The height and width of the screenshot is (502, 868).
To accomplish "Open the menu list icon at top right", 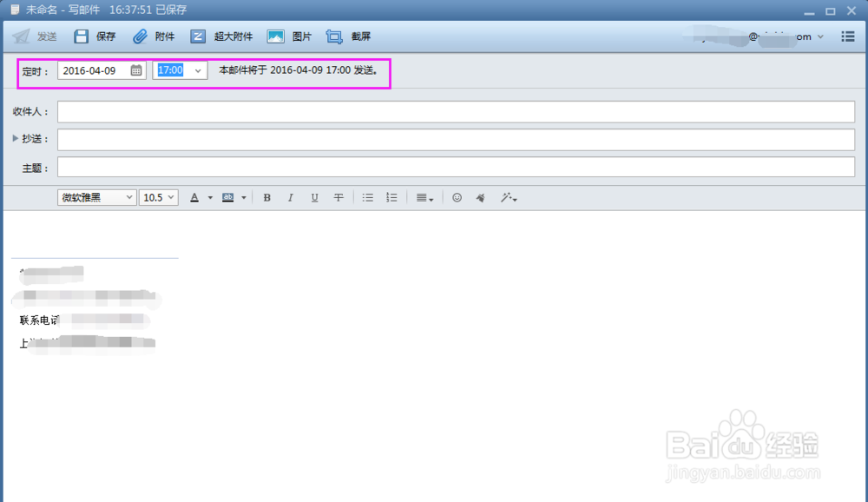I will (848, 36).
